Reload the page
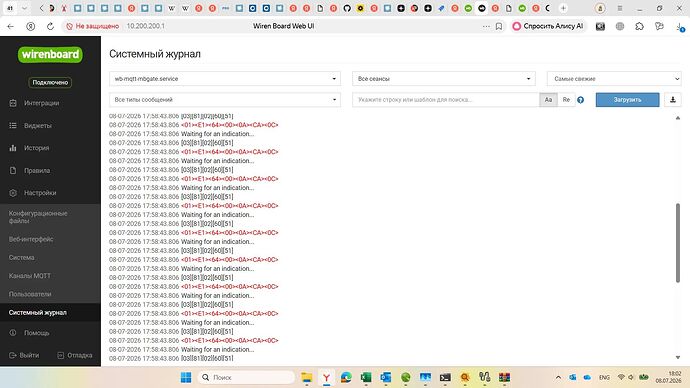This screenshot has height=388, width=690. [51, 26]
